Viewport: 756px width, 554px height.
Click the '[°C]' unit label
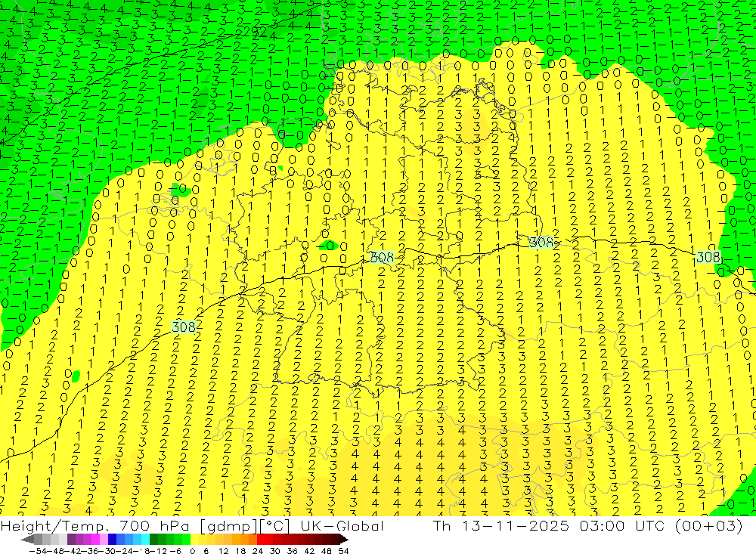tap(274, 526)
